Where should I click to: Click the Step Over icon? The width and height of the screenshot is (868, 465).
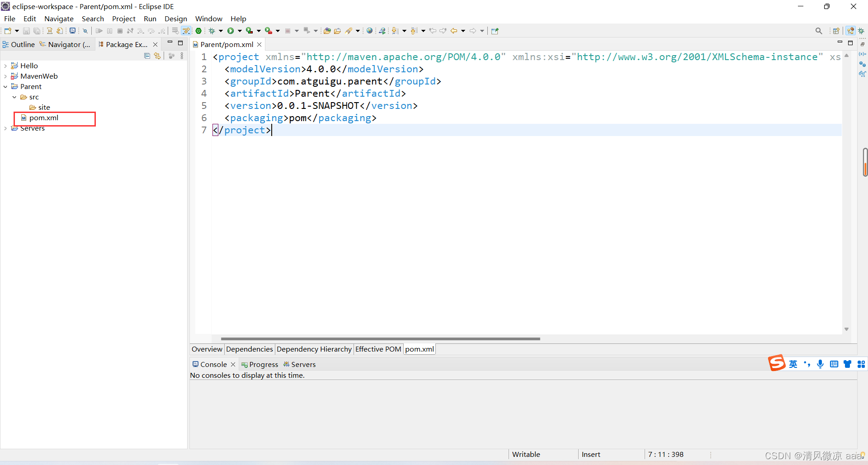point(151,31)
